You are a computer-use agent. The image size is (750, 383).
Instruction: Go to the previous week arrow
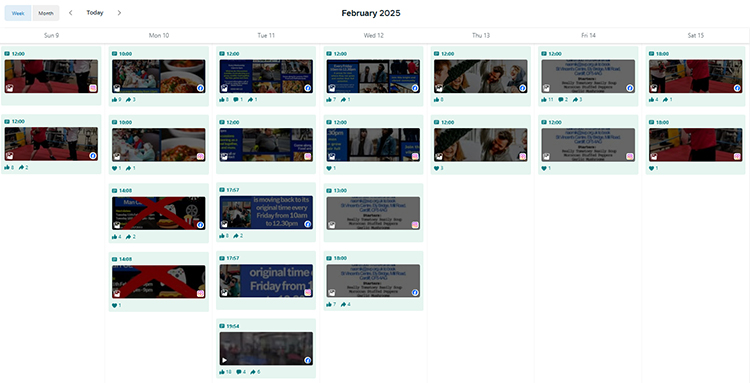click(71, 13)
